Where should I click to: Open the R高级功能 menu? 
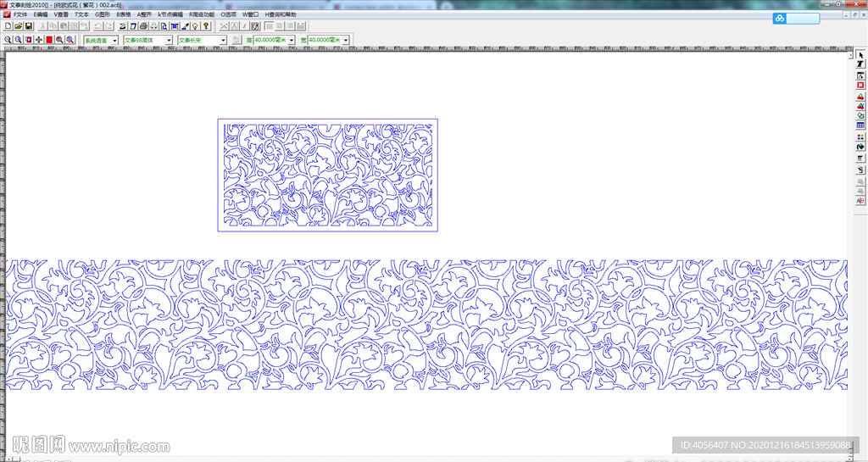click(202, 14)
